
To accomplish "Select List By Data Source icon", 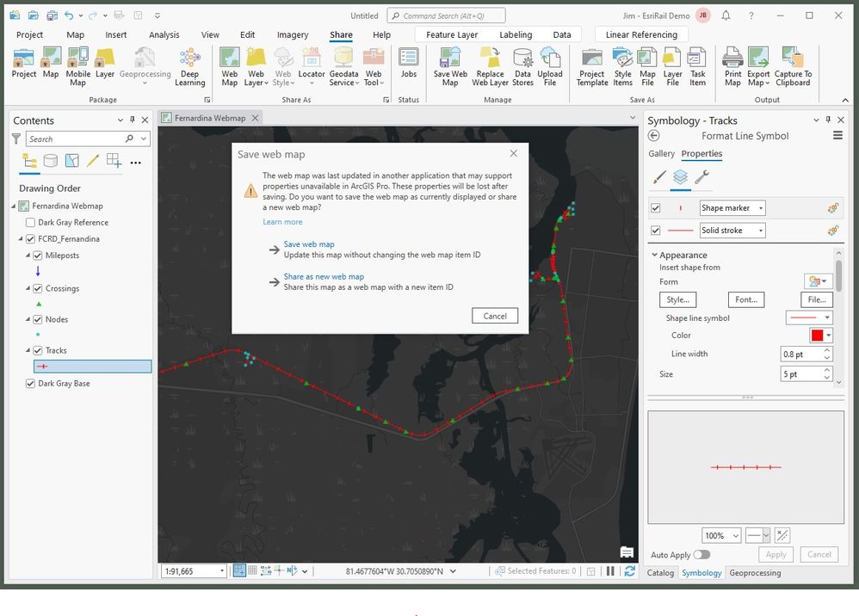I will click(51, 161).
